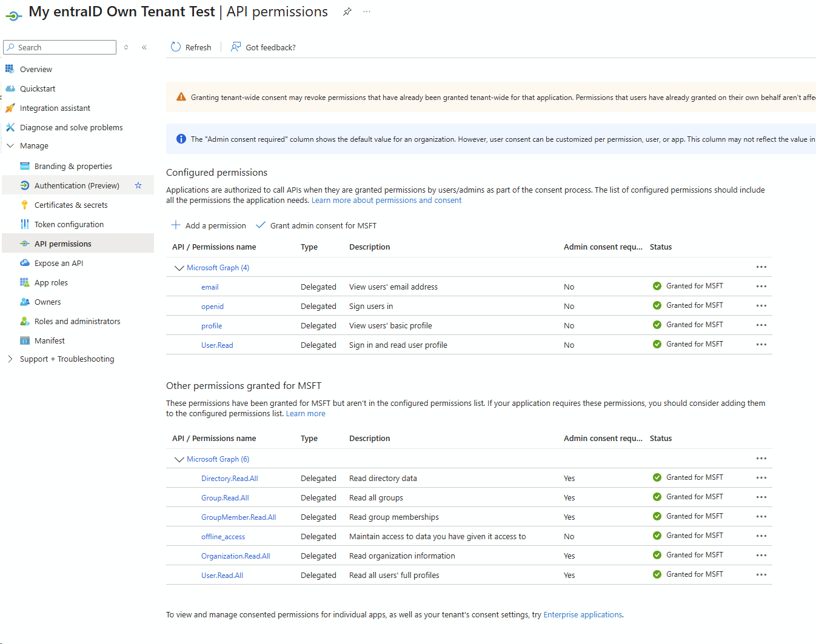Screen dimensions: 816x644
Task: Open Enterprise applications link
Action: (583, 615)
